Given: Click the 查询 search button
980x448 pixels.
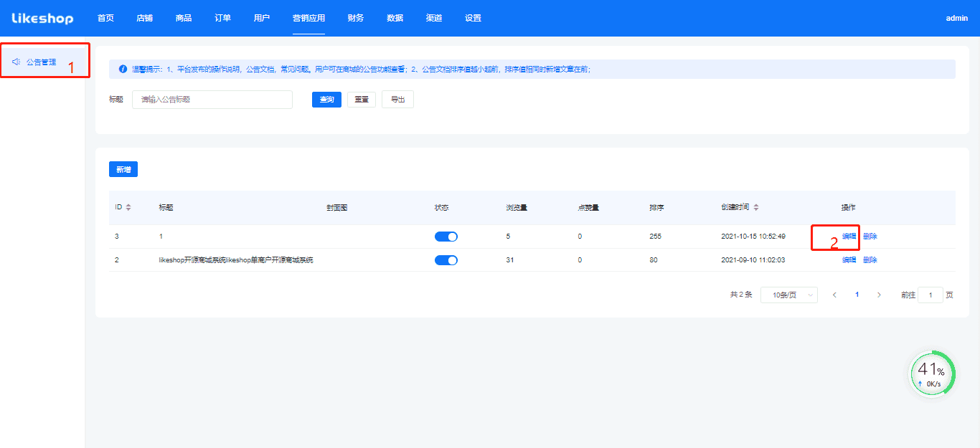Looking at the screenshot, I should [x=326, y=100].
